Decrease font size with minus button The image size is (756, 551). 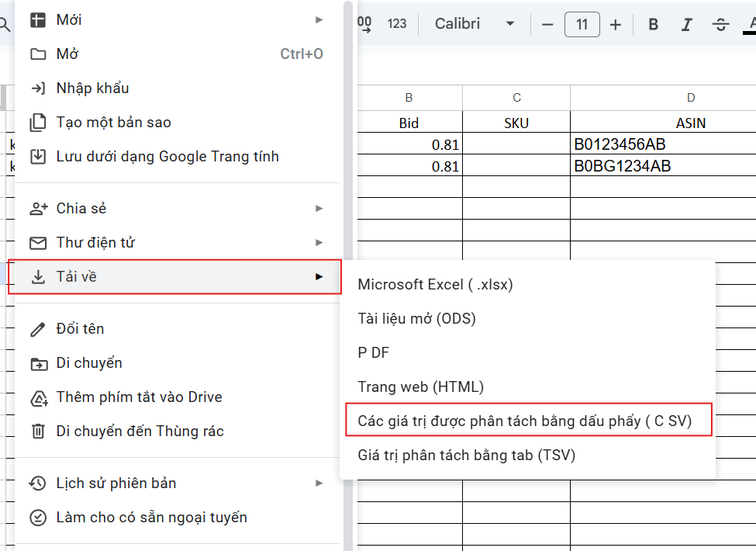(547, 25)
